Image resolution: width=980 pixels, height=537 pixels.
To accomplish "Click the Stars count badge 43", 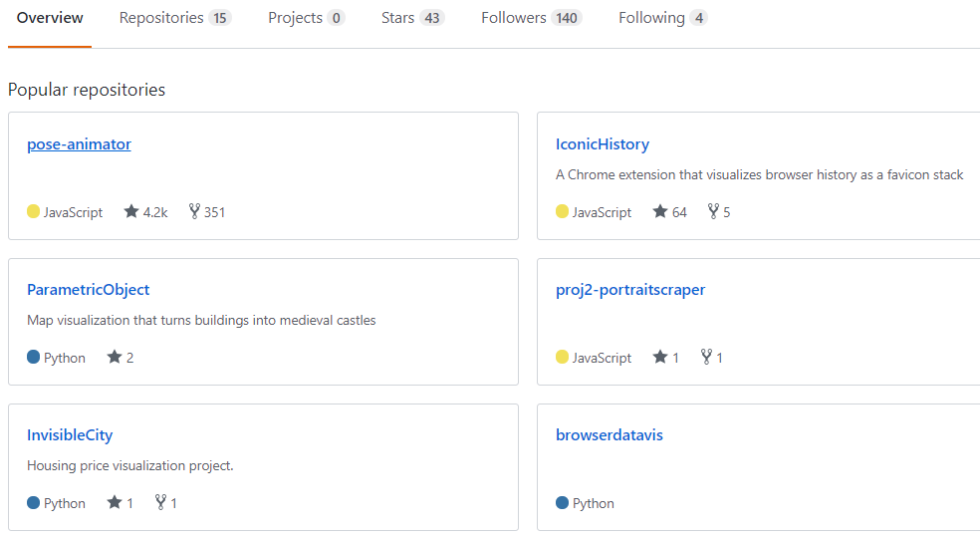I will point(432,18).
